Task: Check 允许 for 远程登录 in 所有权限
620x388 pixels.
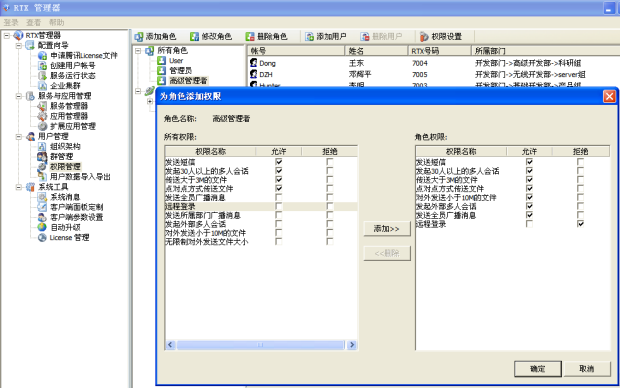Action: coord(279,206)
